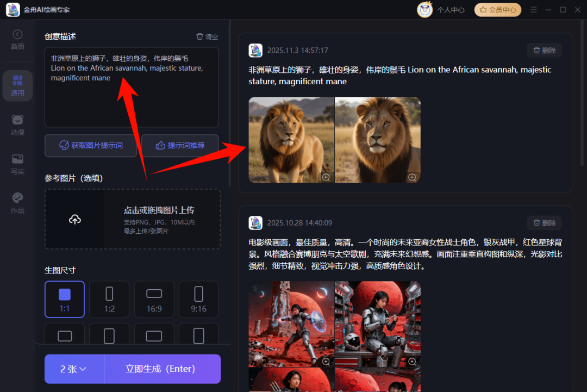The width and height of the screenshot is (587, 392).
Task: Choose the 9:16 image size option
Action: point(199,299)
